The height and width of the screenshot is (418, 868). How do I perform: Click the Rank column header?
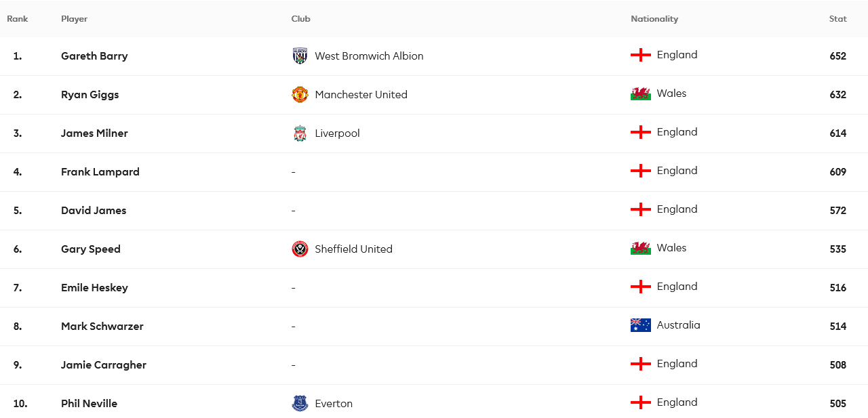pos(18,19)
